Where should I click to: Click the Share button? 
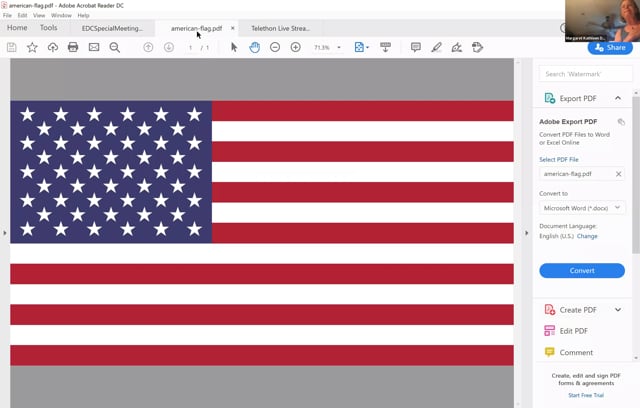pyautogui.click(x=610, y=47)
